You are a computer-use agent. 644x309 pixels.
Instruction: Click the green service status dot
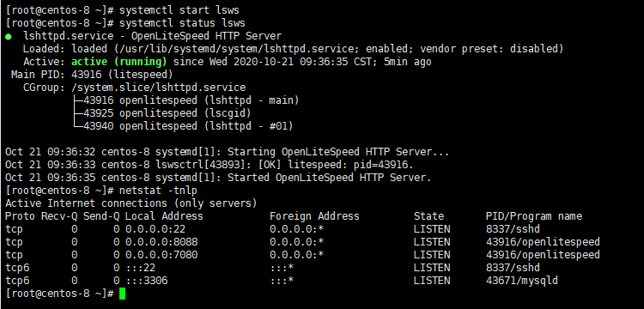click(9, 37)
